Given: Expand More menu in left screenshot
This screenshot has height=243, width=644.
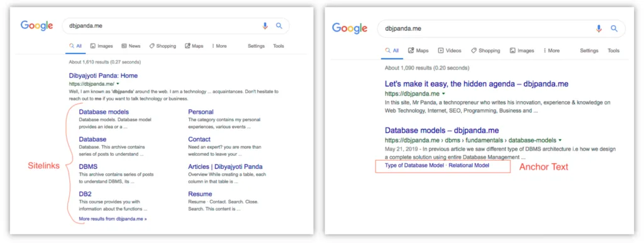Looking at the screenshot, I should [x=219, y=46].
